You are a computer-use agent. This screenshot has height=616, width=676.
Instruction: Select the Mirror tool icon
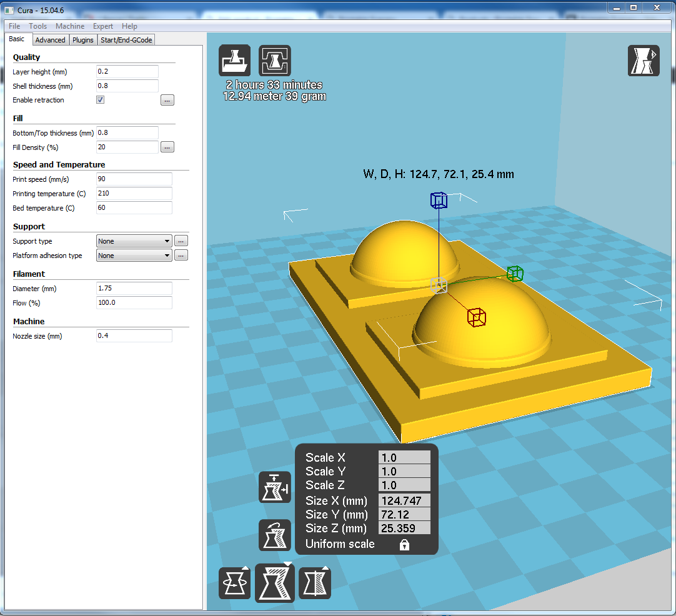tap(314, 583)
